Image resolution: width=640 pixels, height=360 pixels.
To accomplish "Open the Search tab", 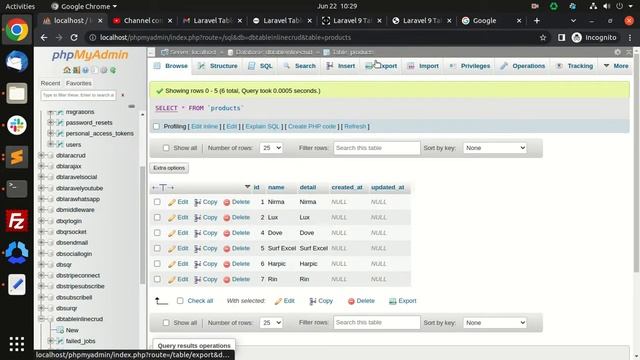I will pyautogui.click(x=300, y=66).
